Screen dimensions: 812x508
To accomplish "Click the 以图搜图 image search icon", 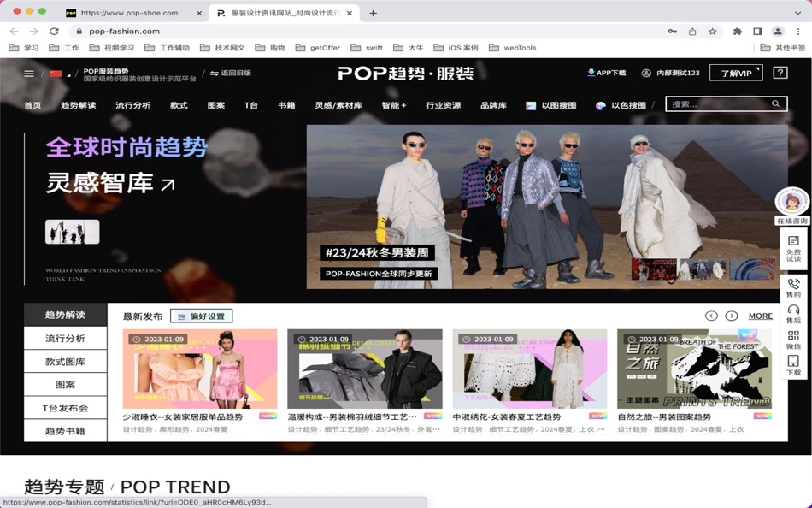I will tap(531, 106).
